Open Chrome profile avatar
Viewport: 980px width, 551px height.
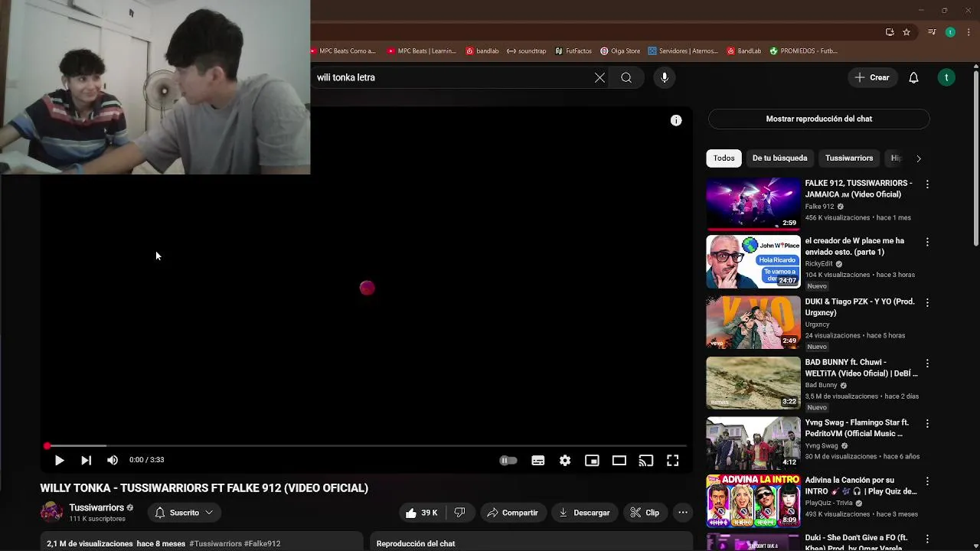coord(950,32)
